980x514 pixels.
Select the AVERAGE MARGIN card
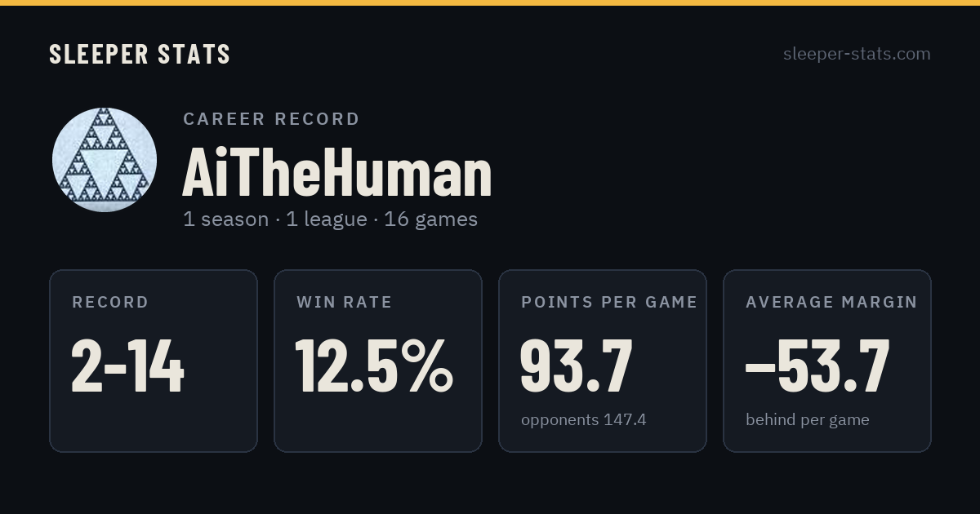pos(827,361)
